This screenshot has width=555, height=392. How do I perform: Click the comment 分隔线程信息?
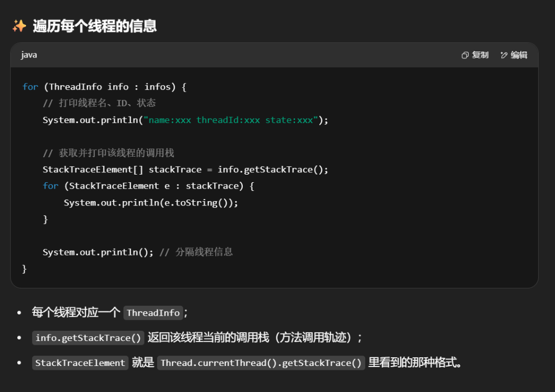coord(196,252)
